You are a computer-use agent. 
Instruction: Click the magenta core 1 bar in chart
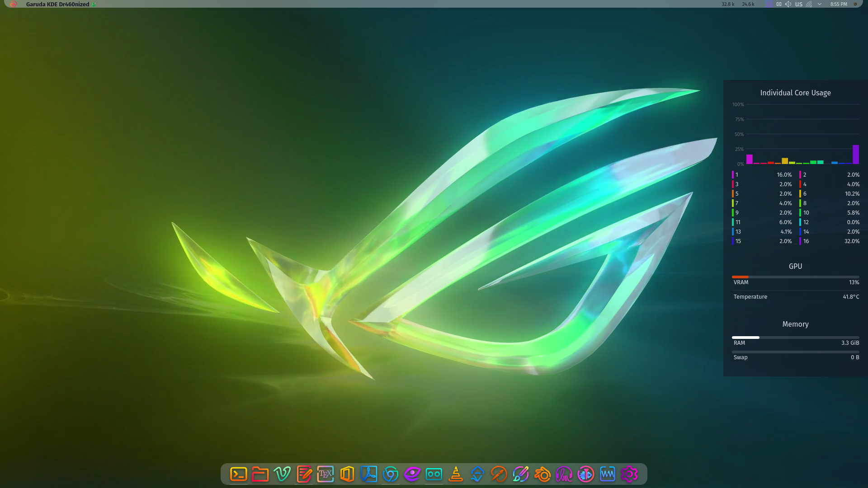pyautogui.click(x=750, y=159)
